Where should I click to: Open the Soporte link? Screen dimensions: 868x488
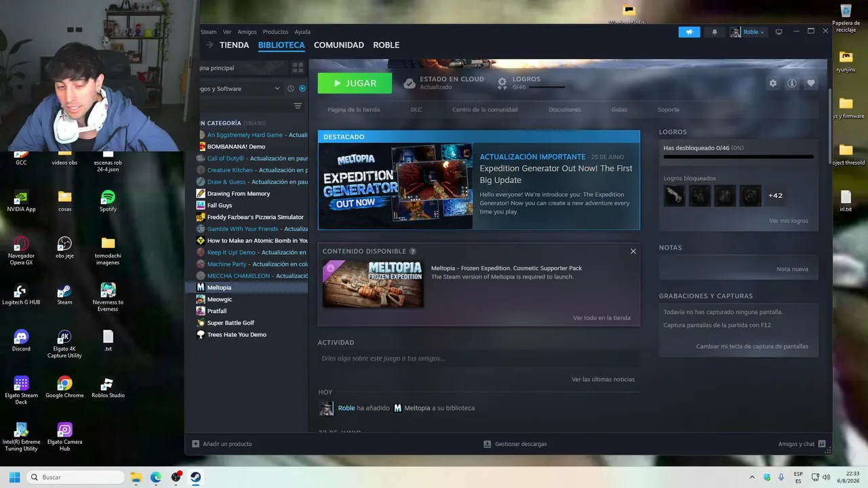tap(669, 110)
